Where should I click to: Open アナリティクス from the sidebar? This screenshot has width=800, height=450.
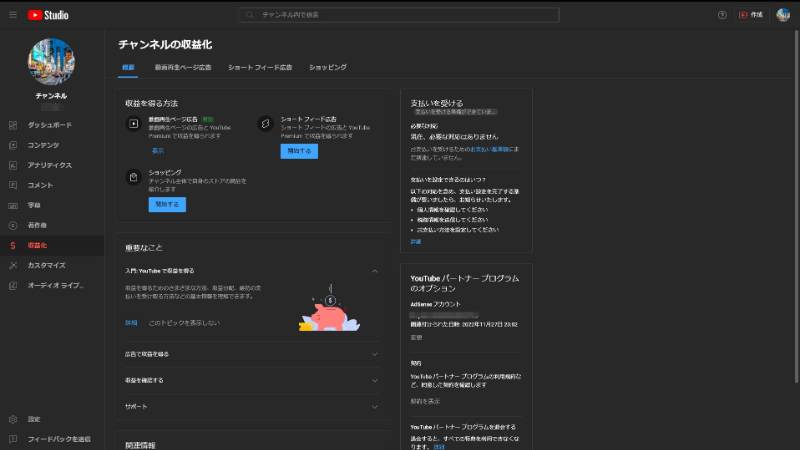[x=52, y=165]
